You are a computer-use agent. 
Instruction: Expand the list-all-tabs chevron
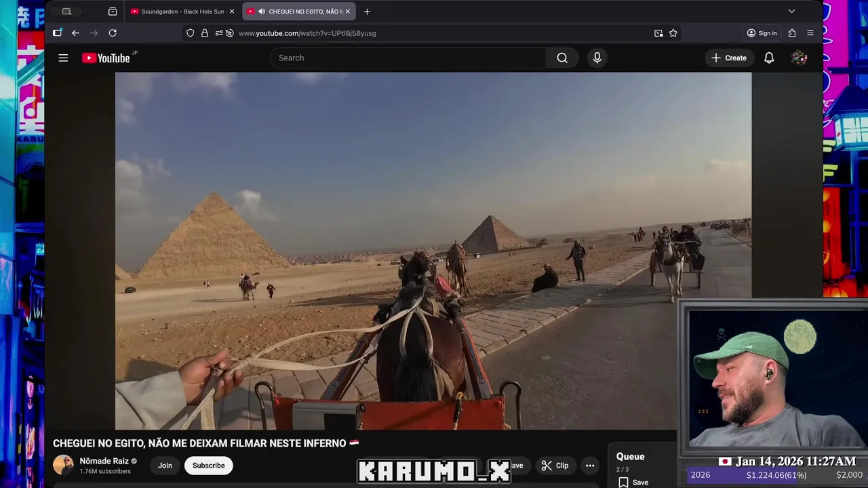[791, 12]
